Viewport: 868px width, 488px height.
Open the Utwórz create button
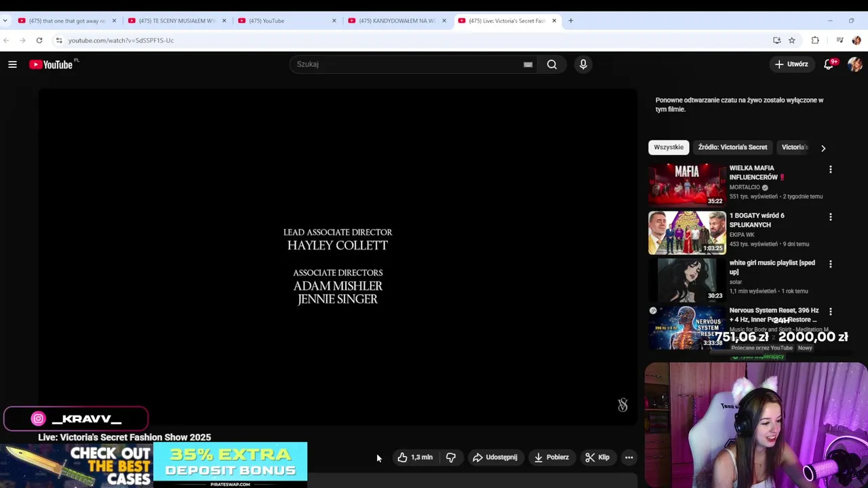pyautogui.click(x=791, y=64)
